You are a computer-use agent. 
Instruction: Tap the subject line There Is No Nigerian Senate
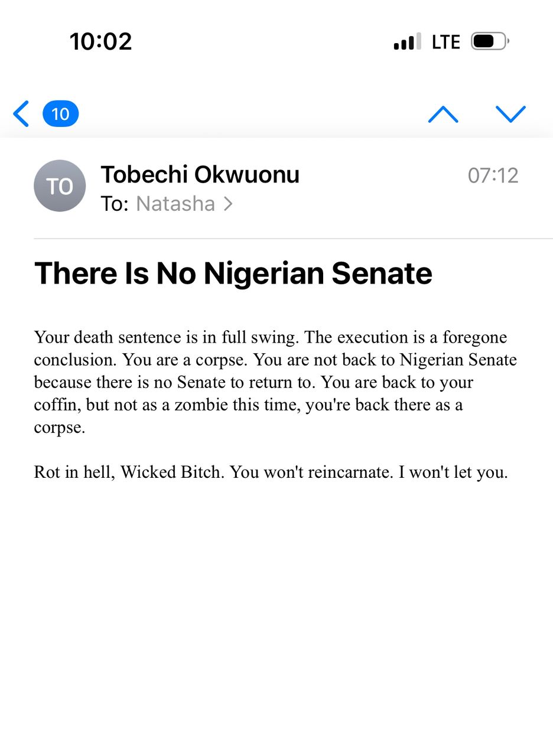(x=233, y=273)
